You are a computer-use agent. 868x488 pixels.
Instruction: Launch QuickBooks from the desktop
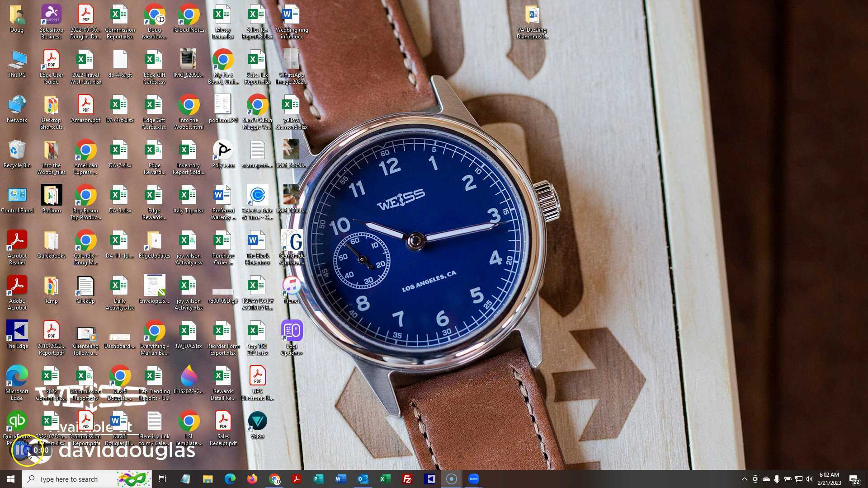point(17,420)
